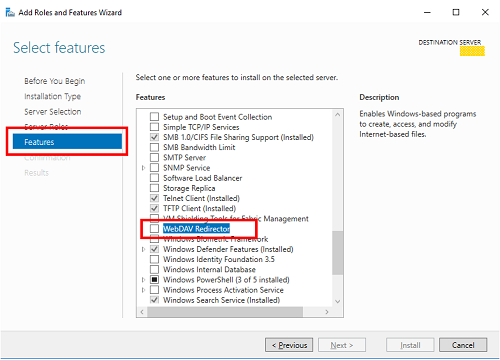
Task: Go to the Before You Begin step
Action: (x=55, y=81)
